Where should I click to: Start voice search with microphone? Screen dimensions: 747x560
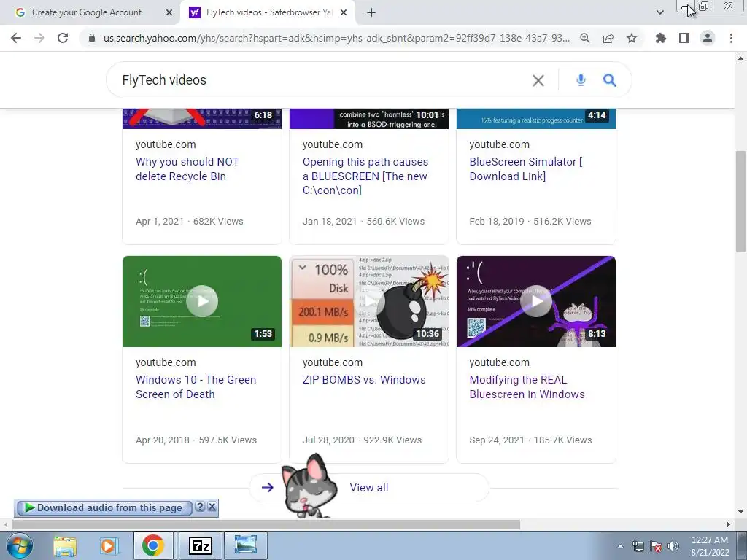[581, 80]
